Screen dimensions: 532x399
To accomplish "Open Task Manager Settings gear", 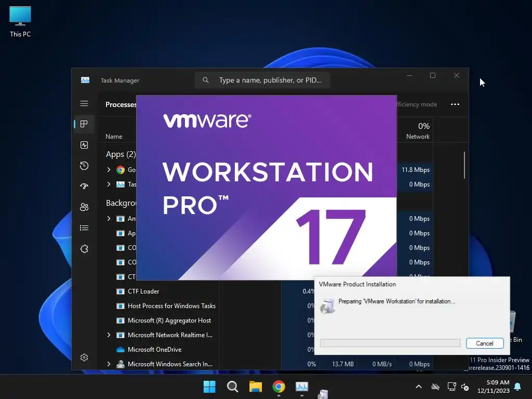I will [84, 357].
